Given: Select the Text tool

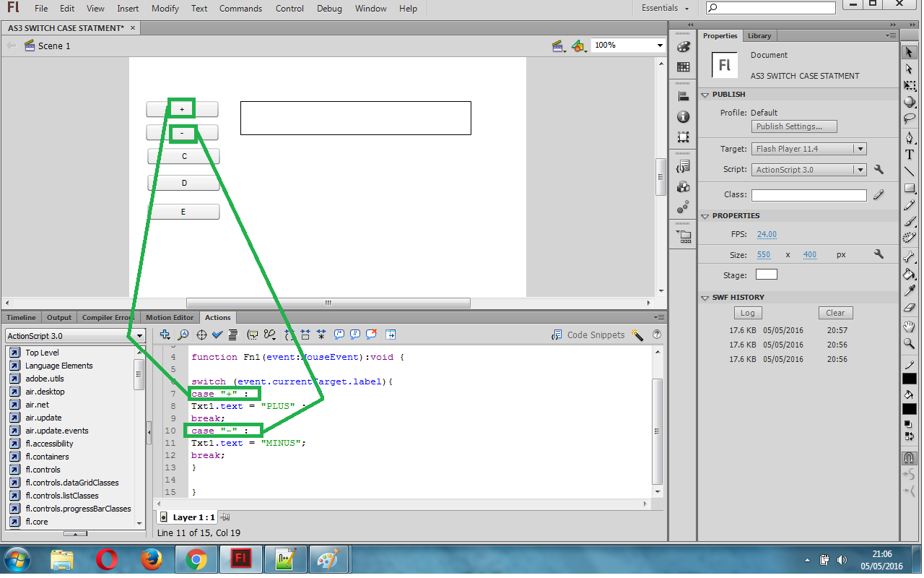Looking at the screenshot, I should pos(910,154).
